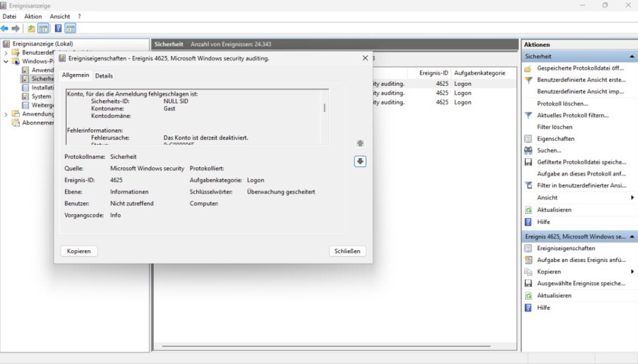Screen dimensions: 638x364
Task: Click the first 4625 Logon event row
Action: tap(444, 83)
